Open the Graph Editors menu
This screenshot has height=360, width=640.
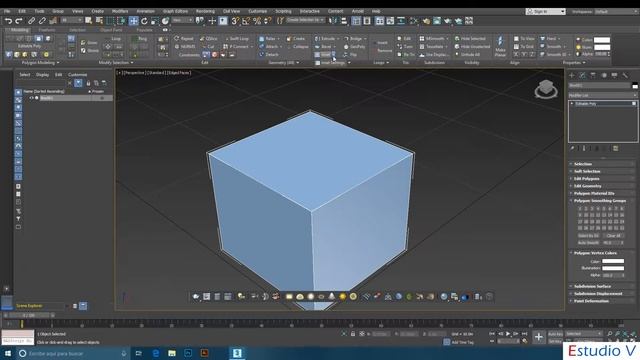click(x=175, y=11)
